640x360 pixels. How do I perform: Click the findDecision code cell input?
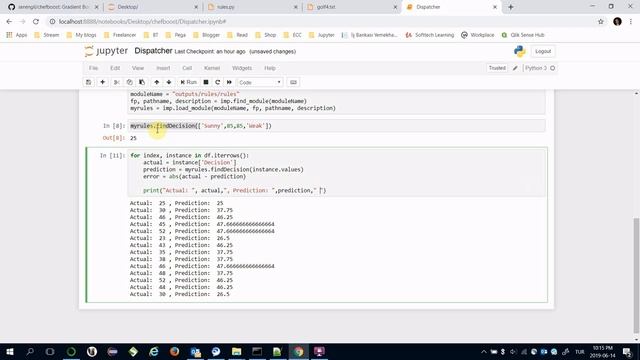coord(336,126)
